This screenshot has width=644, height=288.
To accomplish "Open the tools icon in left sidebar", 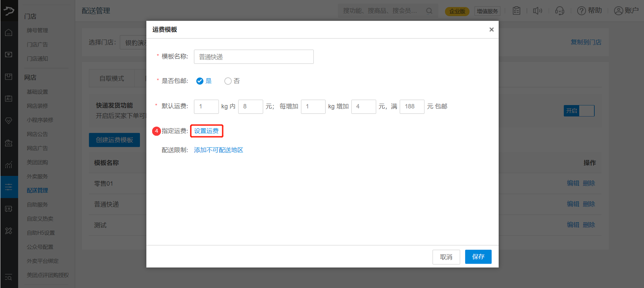I will 9,231.
